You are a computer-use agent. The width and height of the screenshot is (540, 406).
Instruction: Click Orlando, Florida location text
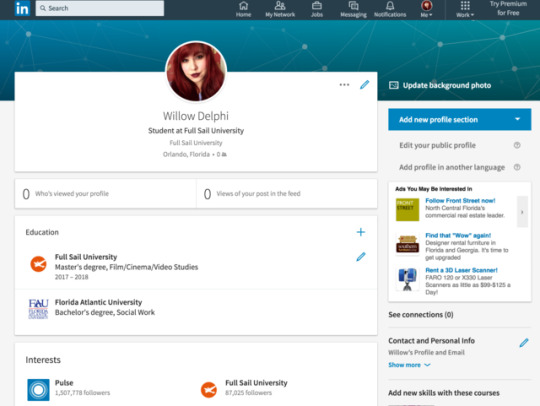coord(186,154)
